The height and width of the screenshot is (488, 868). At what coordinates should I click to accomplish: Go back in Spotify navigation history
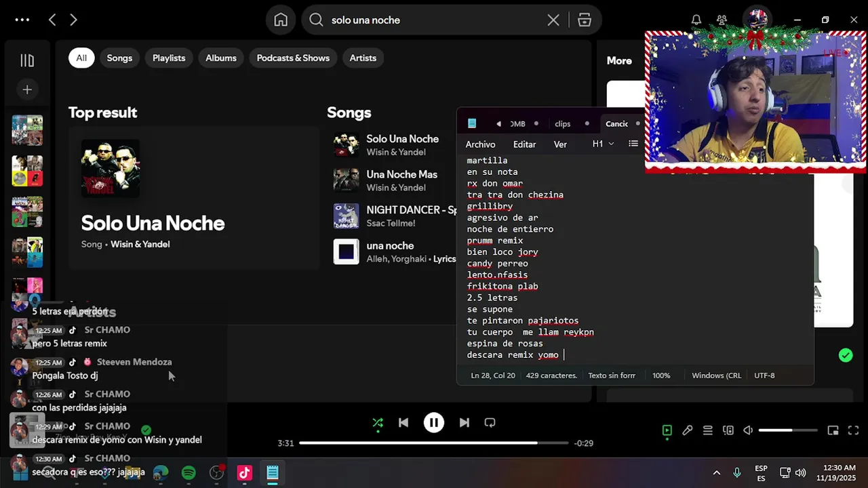[x=52, y=20]
